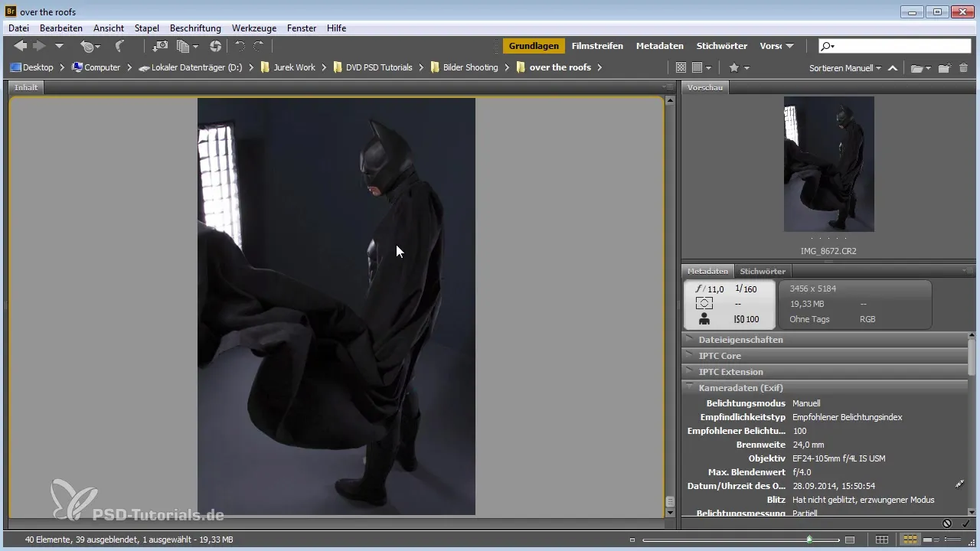980x551 pixels.
Task: Open Metadaten panel flyout menu
Action: click(x=969, y=270)
